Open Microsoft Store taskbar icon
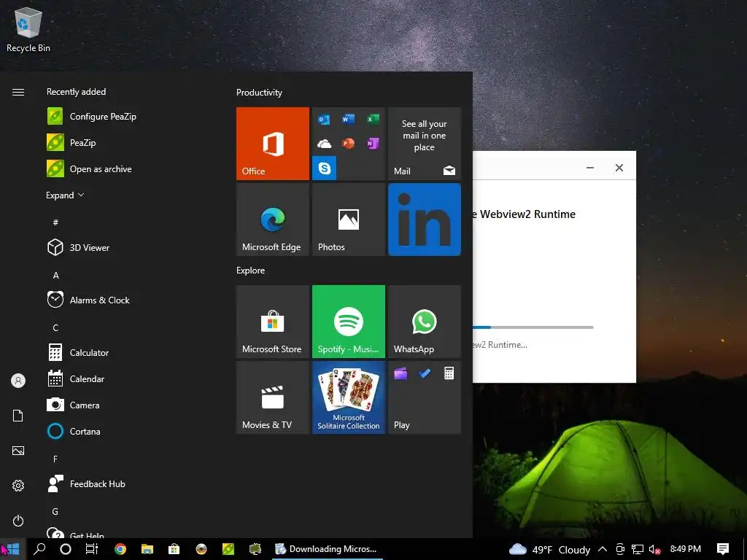This screenshot has width=747, height=560. click(x=174, y=549)
